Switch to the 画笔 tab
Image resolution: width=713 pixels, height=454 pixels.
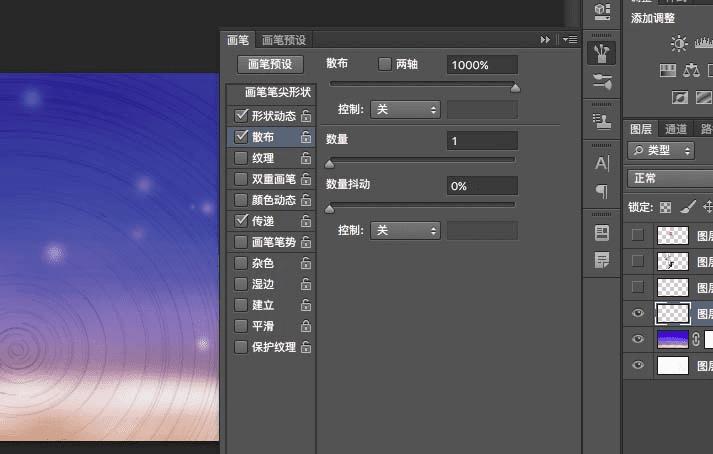238,40
